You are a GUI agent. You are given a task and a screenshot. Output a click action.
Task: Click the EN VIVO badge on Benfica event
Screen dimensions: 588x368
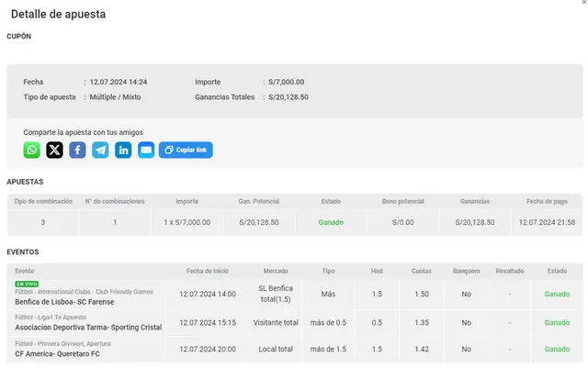pyautogui.click(x=27, y=284)
